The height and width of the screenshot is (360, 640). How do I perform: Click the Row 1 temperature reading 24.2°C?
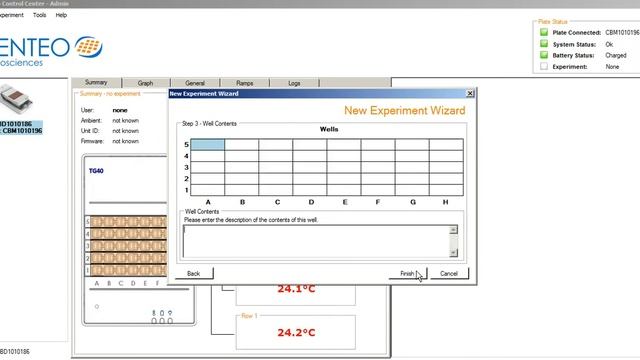click(296, 333)
